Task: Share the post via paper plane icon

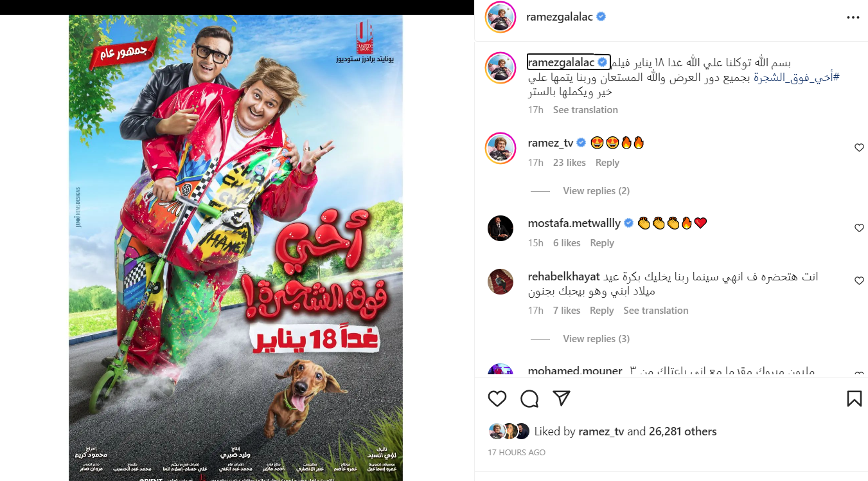Action: [x=562, y=399]
